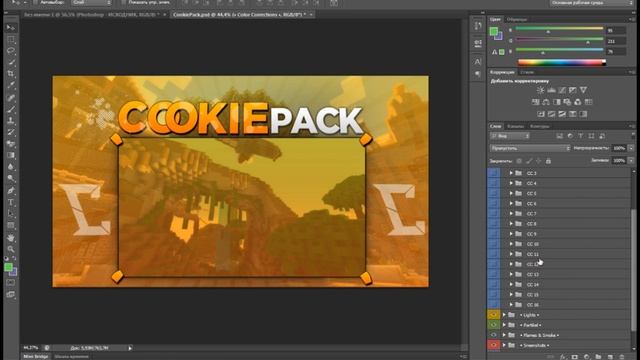Select the Eyedropper tool
The height and width of the screenshot is (360, 640).
pos(11,85)
